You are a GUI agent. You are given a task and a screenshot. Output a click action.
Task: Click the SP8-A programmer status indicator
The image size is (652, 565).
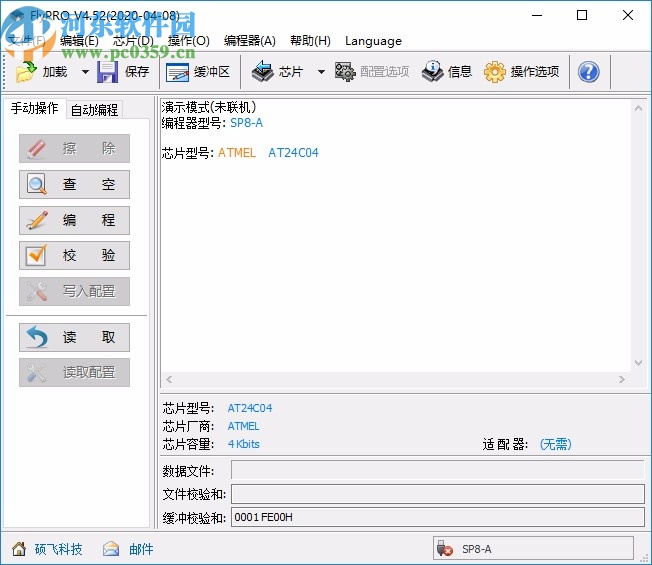pyautogui.click(x=533, y=549)
